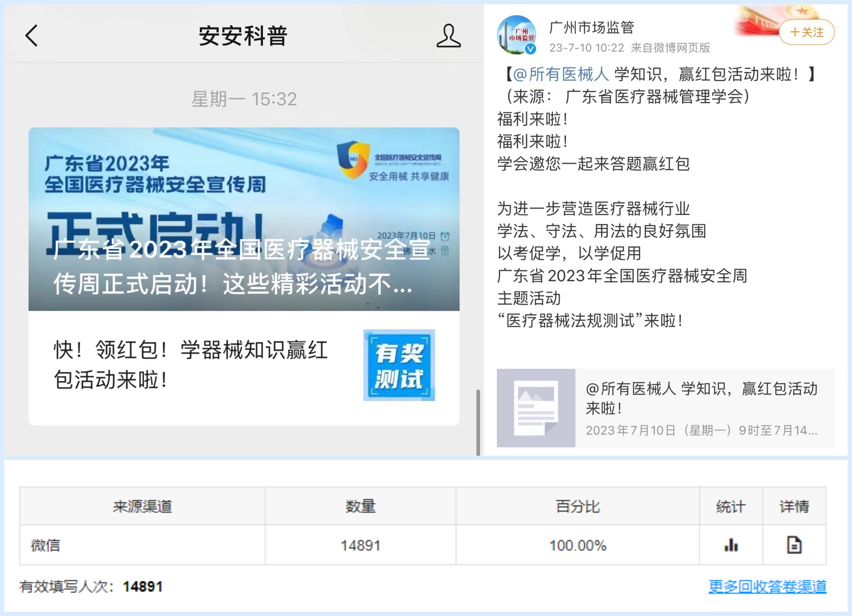Go back using the left arrow icon
The width and height of the screenshot is (852, 616).
click(31, 35)
